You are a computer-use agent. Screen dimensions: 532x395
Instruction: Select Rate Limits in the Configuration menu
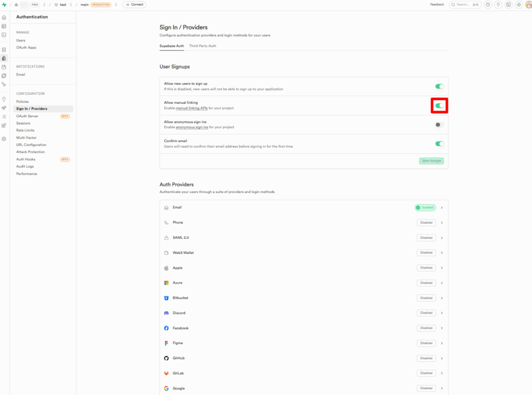pyautogui.click(x=25, y=130)
